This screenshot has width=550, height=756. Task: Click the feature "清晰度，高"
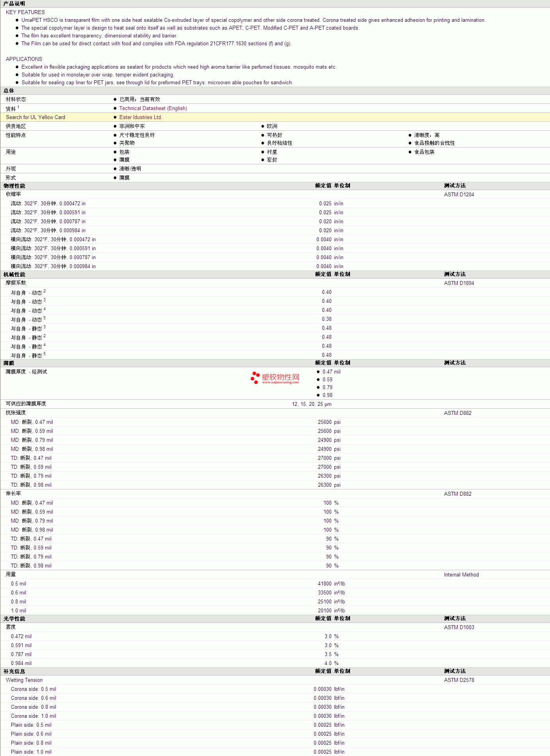(x=427, y=135)
